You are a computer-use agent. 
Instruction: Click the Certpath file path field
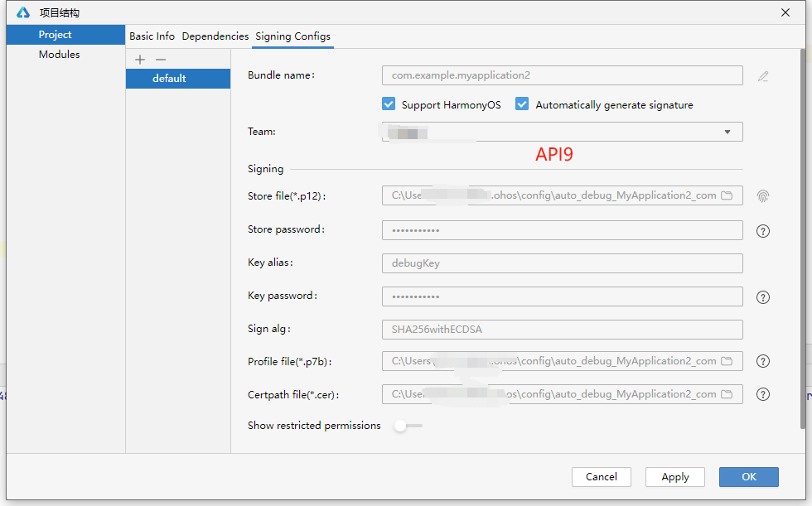(563, 394)
